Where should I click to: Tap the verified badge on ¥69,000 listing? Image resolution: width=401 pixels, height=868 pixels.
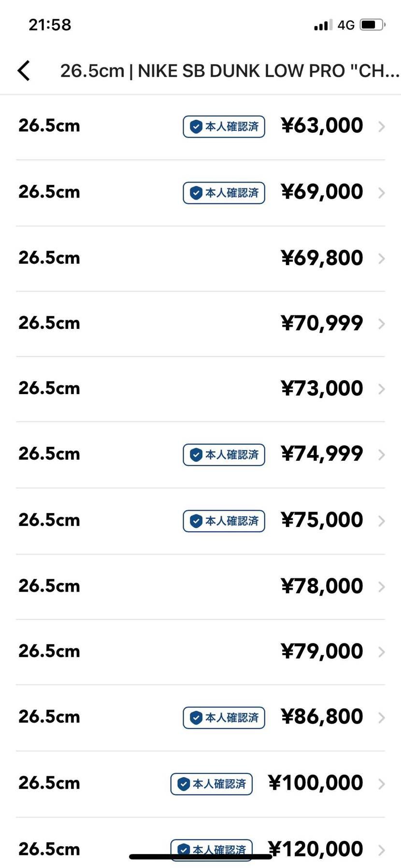(224, 193)
